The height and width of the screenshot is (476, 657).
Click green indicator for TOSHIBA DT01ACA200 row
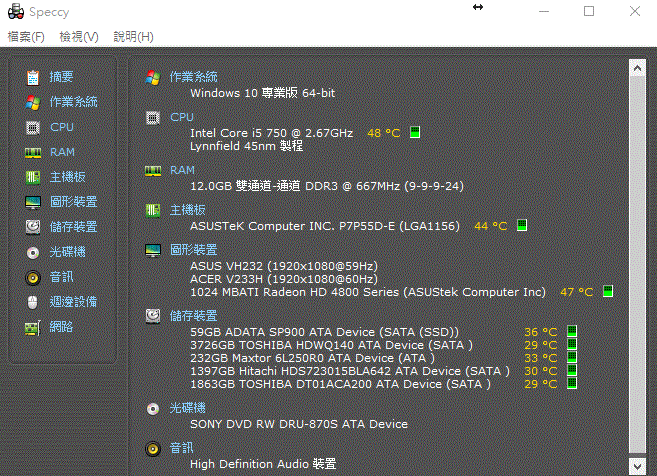pos(572,383)
